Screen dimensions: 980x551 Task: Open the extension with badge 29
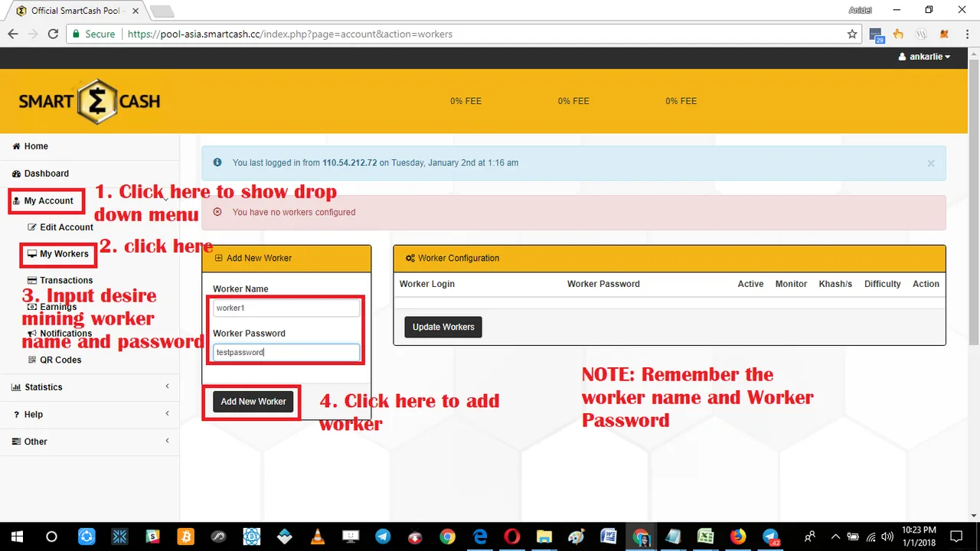(x=877, y=34)
